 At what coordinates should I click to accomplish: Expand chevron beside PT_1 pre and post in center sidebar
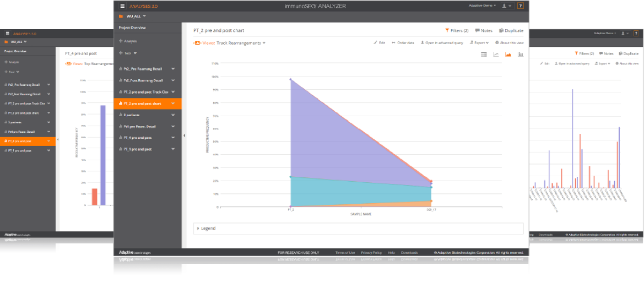[173, 149]
